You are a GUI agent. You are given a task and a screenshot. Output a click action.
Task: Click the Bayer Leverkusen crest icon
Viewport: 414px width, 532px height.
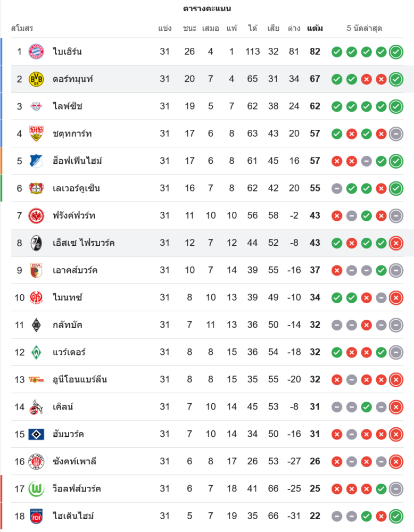[36, 188]
